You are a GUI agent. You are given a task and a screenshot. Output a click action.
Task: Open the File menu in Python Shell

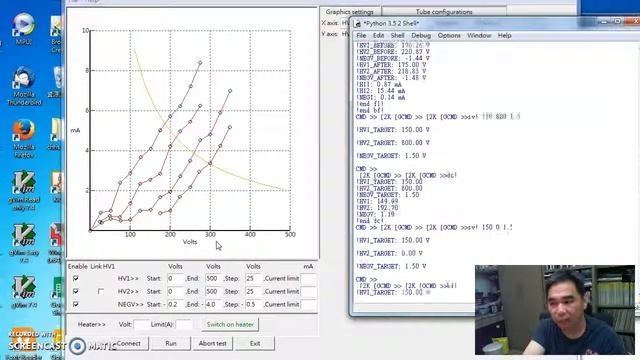pos(361,36)
